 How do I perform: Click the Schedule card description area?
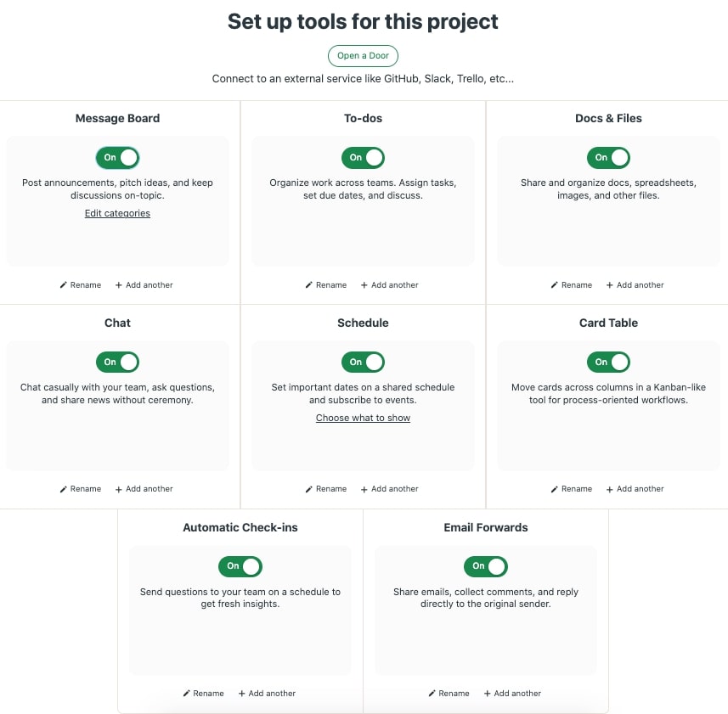[363, 393]
